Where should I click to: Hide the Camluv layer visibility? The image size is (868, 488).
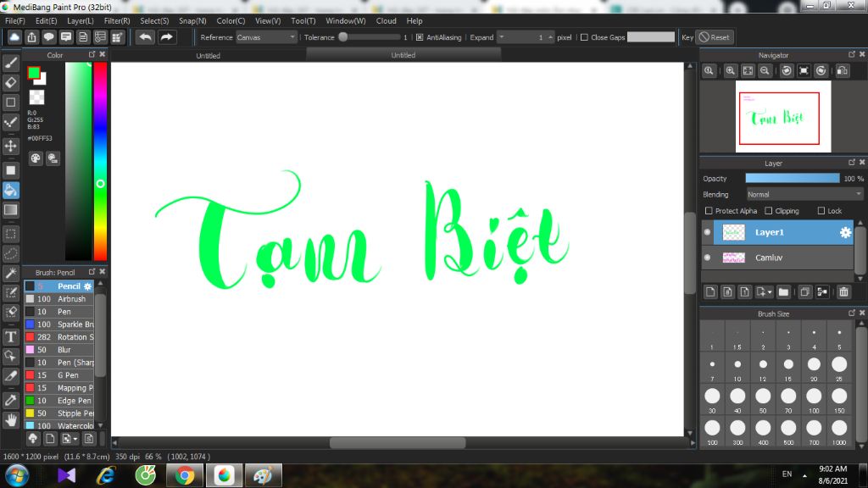708,258
